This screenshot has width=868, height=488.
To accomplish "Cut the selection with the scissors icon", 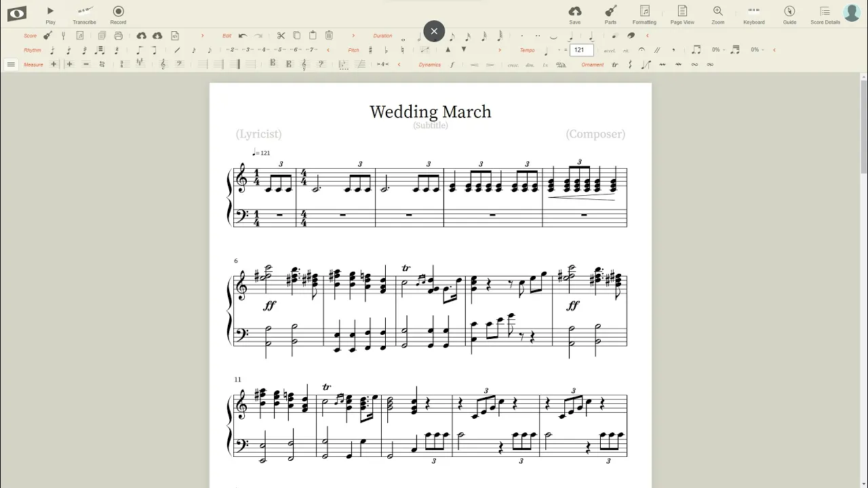I will pyautogui.click(x=281, y=36).
